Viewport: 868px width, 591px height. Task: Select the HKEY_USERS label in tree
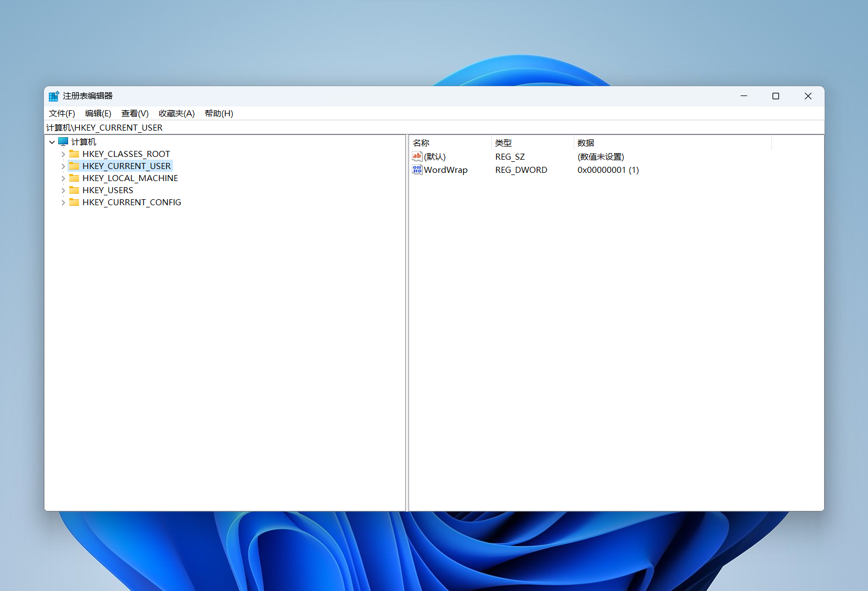tap(108, 190)
